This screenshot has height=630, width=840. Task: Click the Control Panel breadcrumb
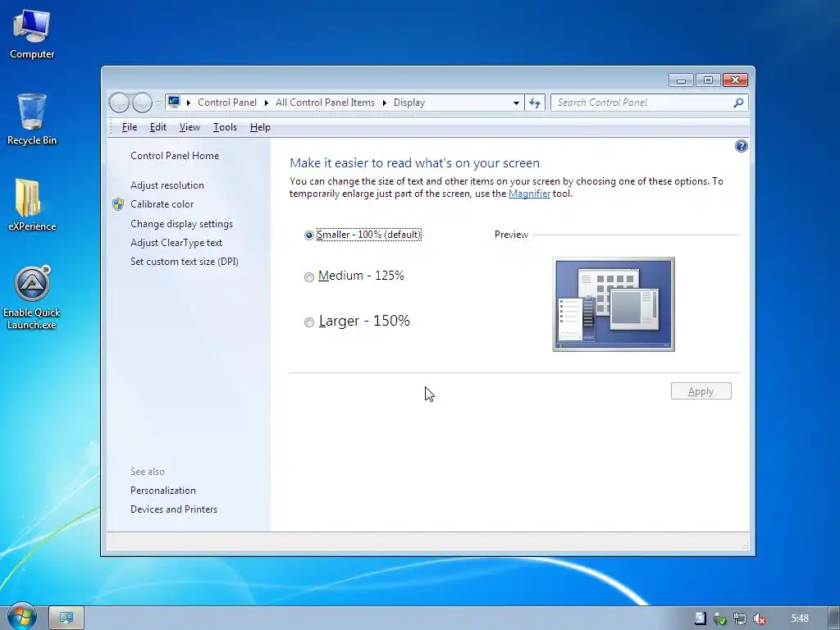point(227,103)
